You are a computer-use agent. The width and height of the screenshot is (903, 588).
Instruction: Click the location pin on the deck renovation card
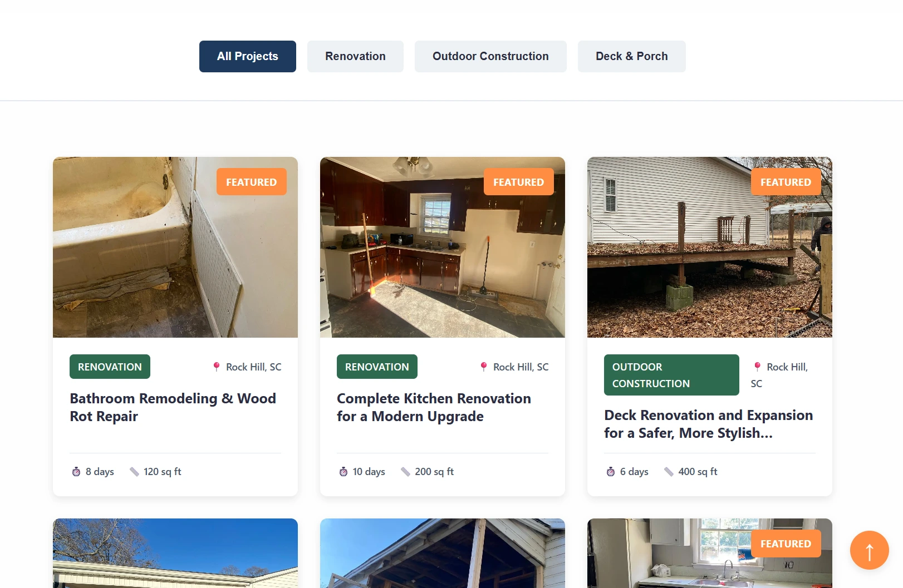757,367
